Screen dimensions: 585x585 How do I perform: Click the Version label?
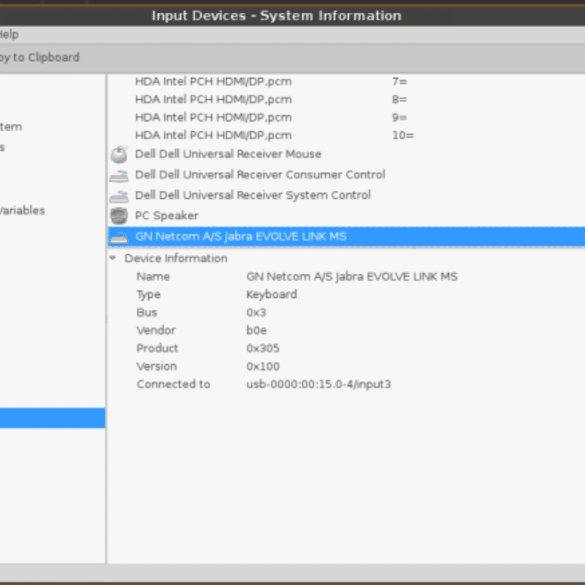point(156,366)
